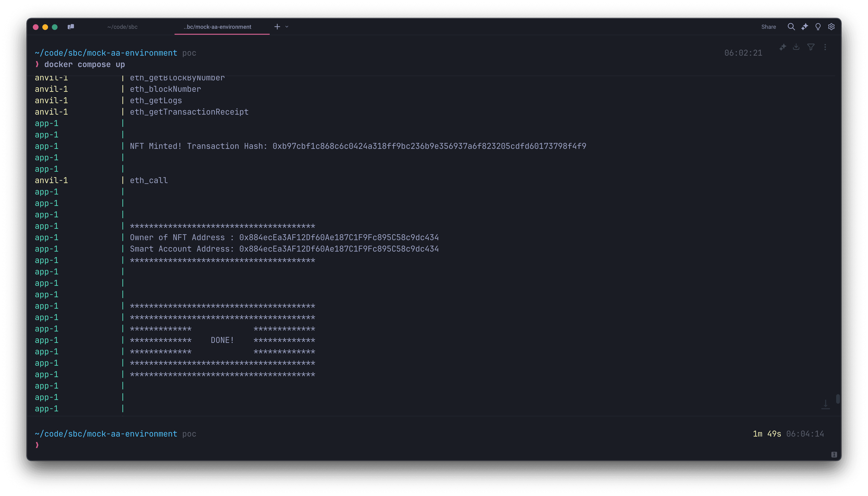This screenshot has width=868, height=496.
Task: Click the docker compose up command text
Action: (84, 64)
